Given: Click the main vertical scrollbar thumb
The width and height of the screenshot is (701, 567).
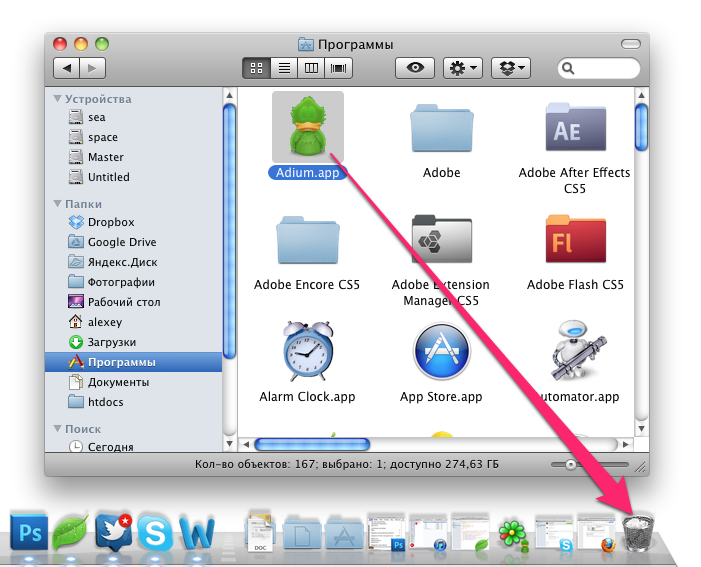Looking at the screenshot, I should click(x=641, y=127).
